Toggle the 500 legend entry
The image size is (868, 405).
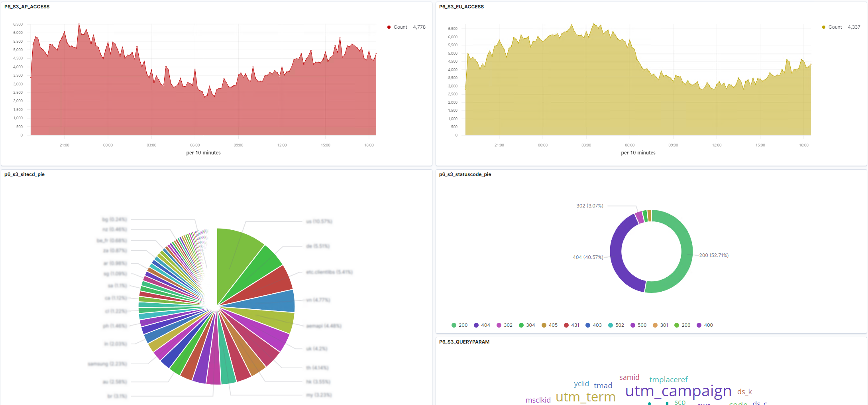click(638, 325)
